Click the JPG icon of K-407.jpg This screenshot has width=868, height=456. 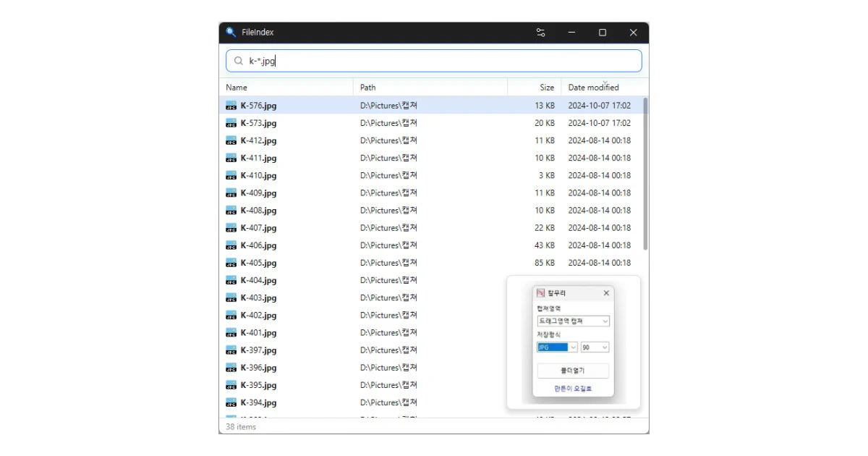tap(231, 228)
